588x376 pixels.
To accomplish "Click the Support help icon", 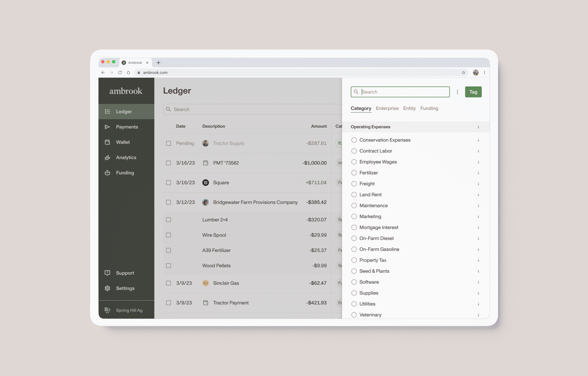I will (107, 273).
